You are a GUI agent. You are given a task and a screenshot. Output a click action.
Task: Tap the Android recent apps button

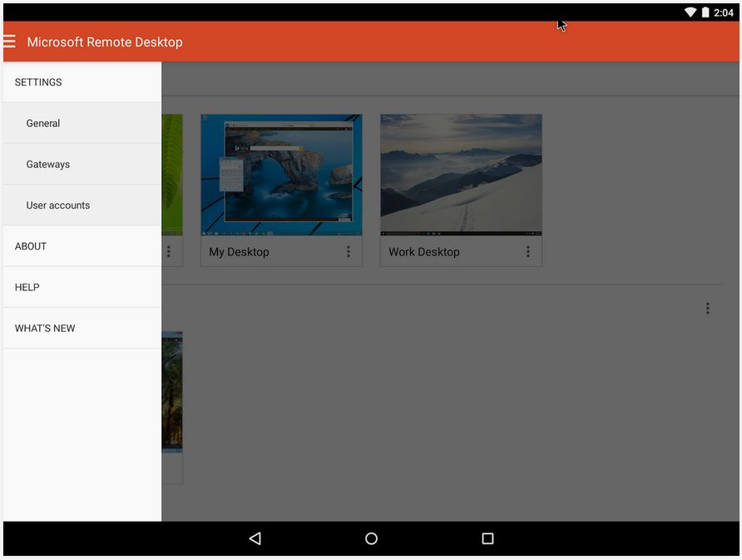coord(488,538)
